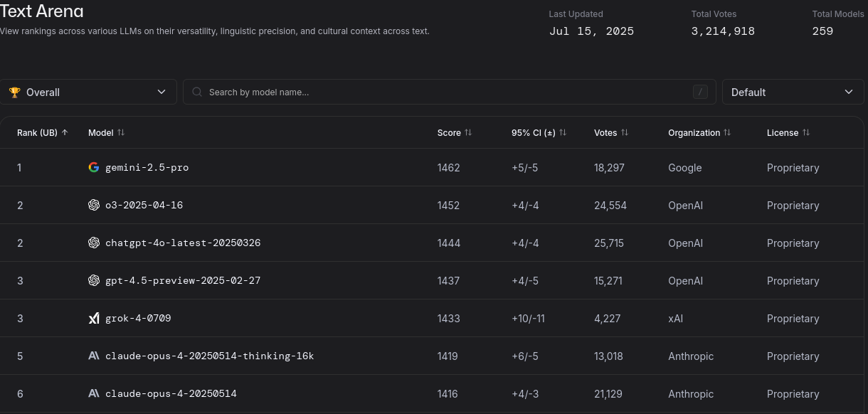Open the gemini-2.5-pro model link
This screenshot has height=414, width=868.
click(x=147, y=168)
